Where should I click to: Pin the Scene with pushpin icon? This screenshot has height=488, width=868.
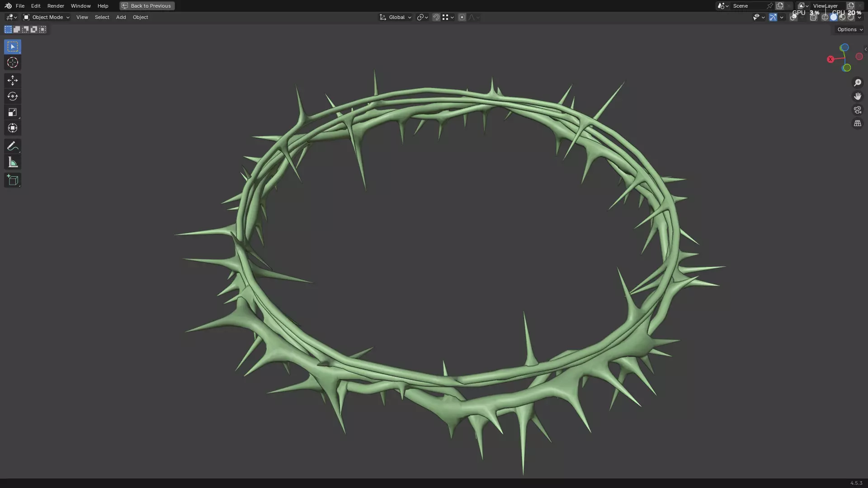point(769,6)
